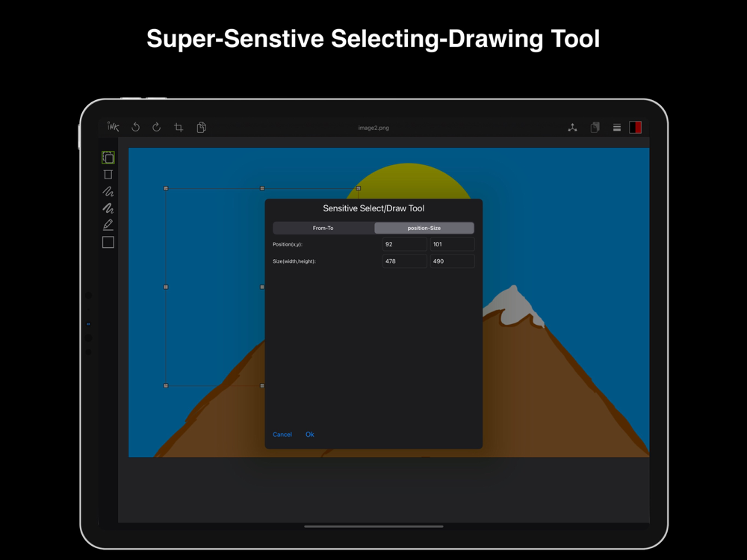
Task: Click the Position y field showing 101
Action: (452, 244)
